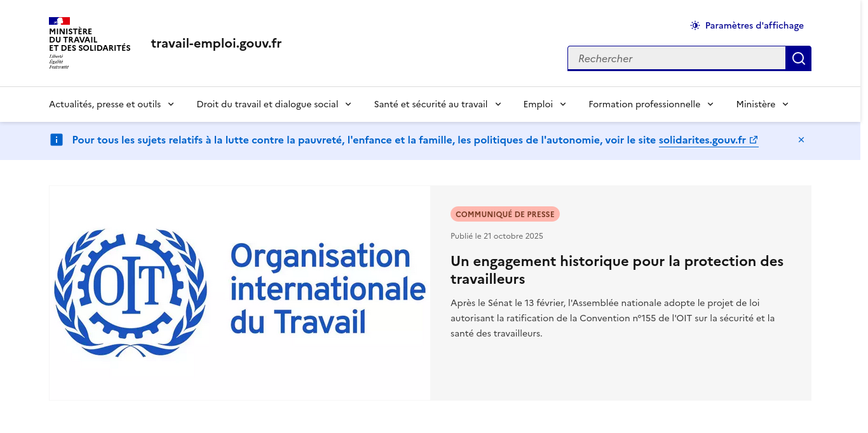Click the magnifying glass search button
Viewport: 868px width, 433px height.
(798, 58)
